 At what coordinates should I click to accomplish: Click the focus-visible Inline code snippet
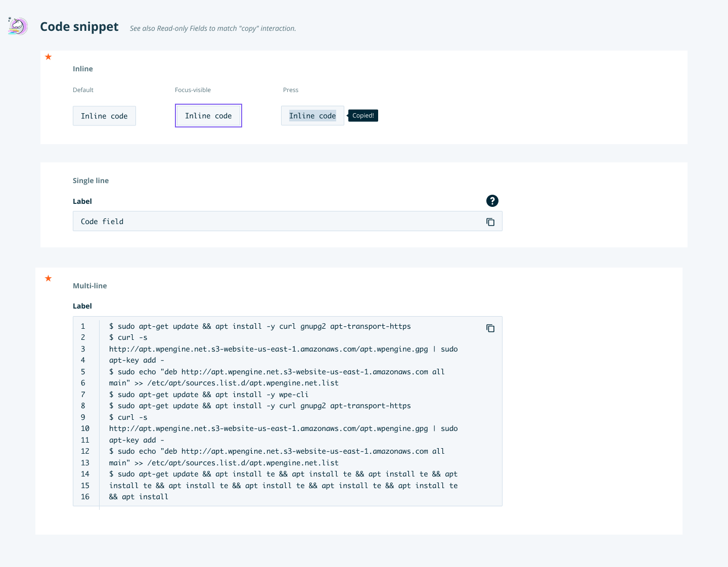click(x=208, y=116)
